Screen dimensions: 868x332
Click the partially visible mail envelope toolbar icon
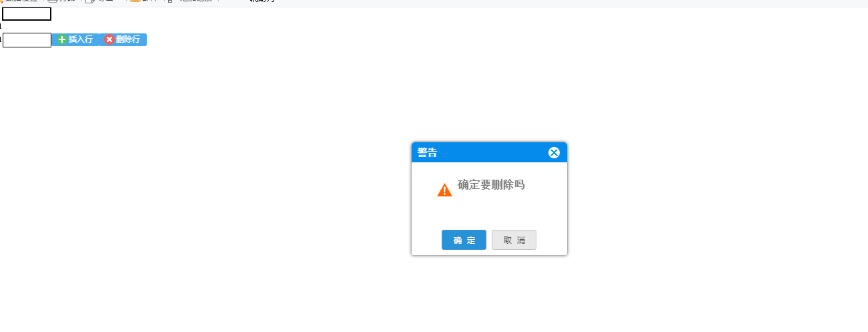tap(135, 1)
